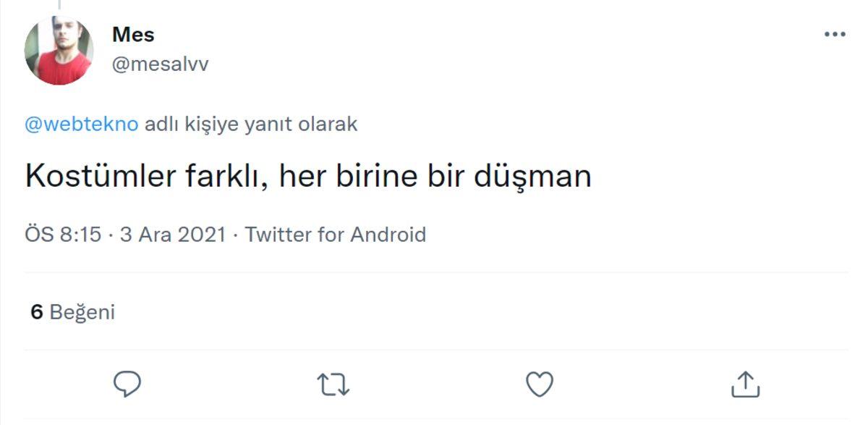Open the profile via display name Mes
Image resolution: width=868 pixels, height=425 pixels.
[133, 34]
